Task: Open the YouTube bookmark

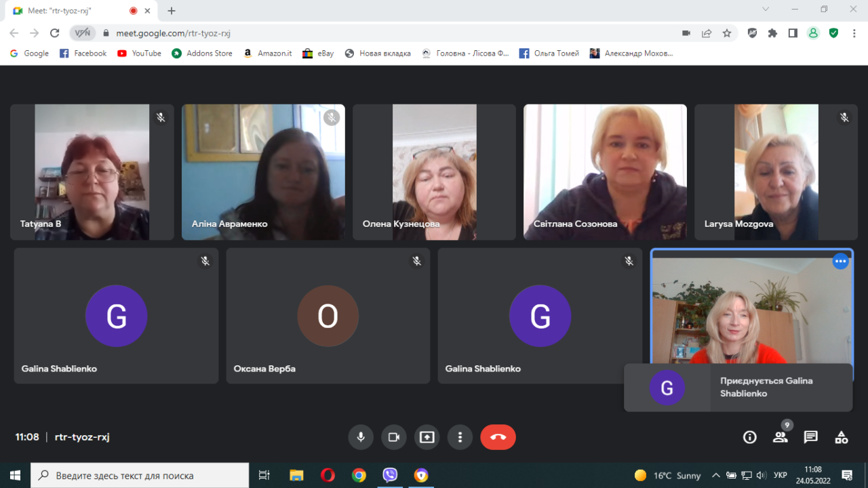Action: [x=139, y=53]
